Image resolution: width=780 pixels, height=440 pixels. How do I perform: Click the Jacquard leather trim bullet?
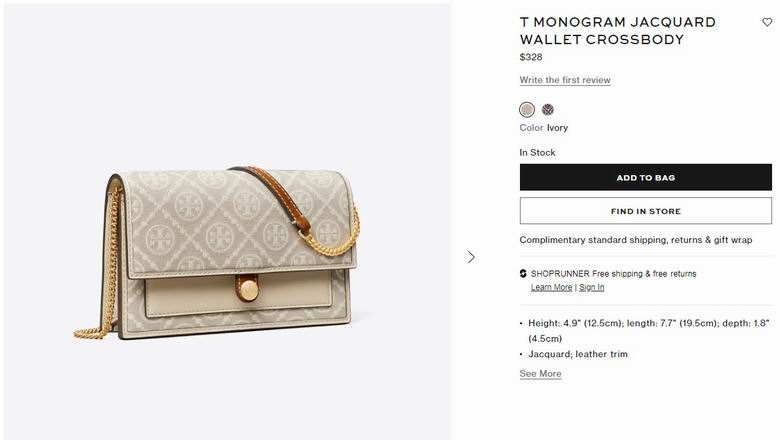578,354
